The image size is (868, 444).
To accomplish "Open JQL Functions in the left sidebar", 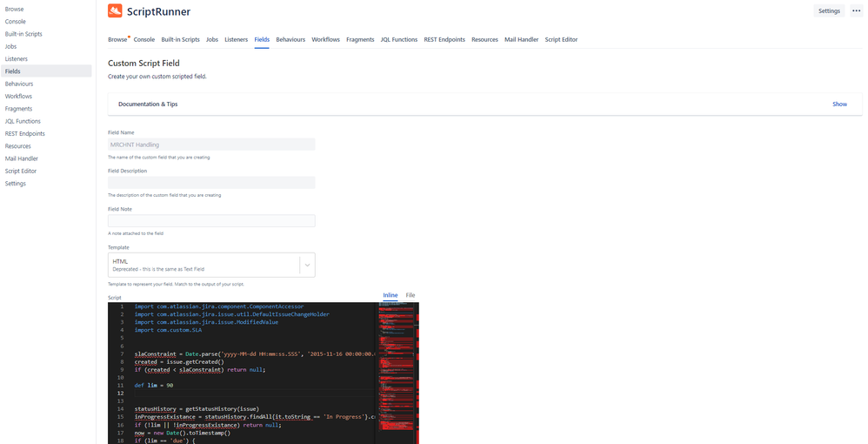I will click(23, 121).
